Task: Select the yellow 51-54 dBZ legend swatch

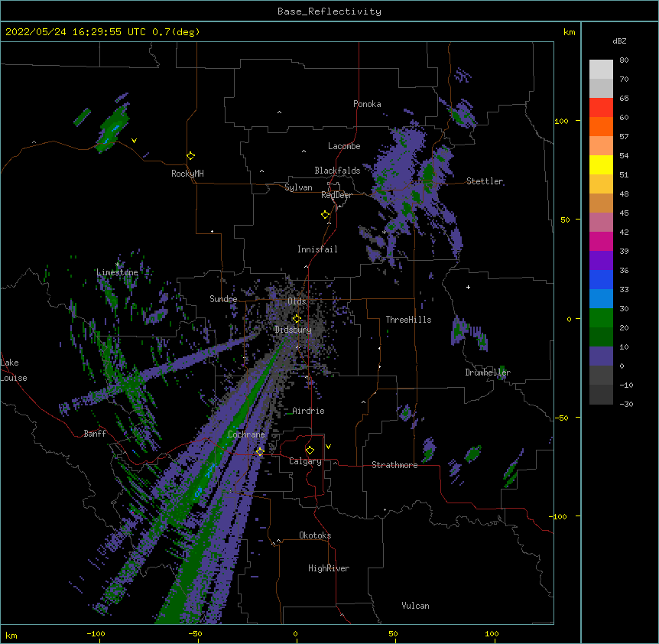Action: pos(601,164)
